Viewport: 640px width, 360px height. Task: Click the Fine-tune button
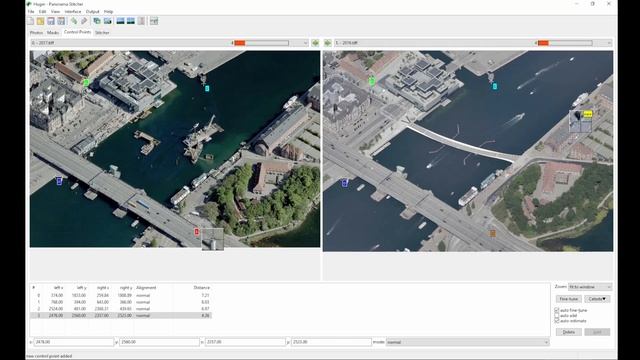tap(569, 299)
